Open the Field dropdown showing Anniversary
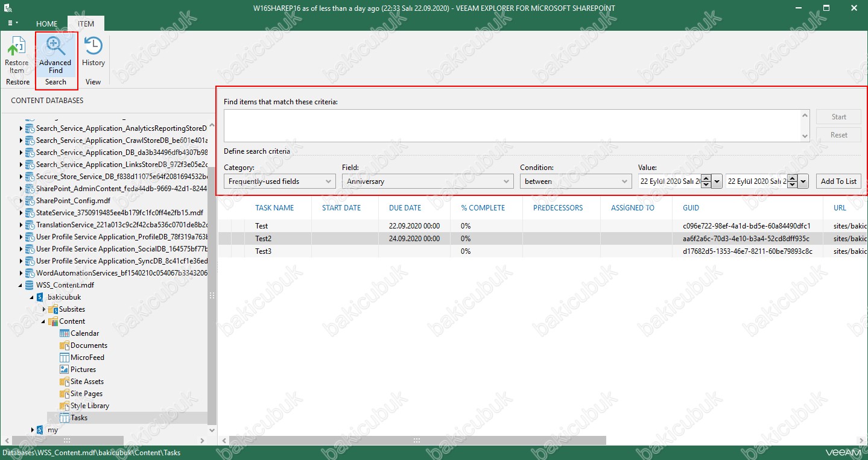The width and height of the screenshot is (868, 460). coord(428,181)
